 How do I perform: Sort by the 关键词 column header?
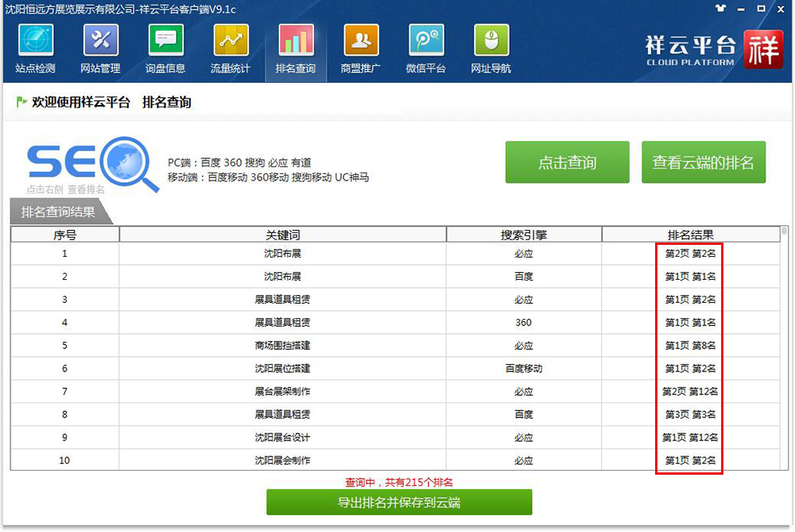pos(283,235)
